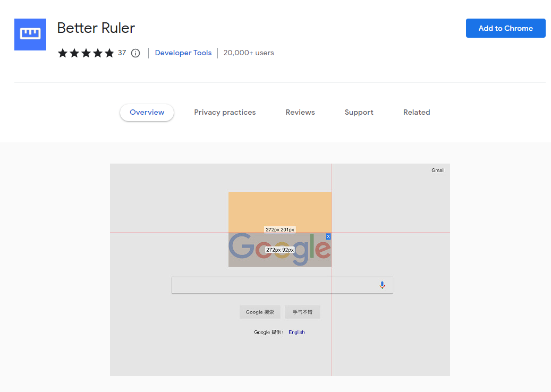The width and height of the screenshot is (551, 392).
Task: Click the microphone icon in screenshot search box
Action: coord(382,285)
